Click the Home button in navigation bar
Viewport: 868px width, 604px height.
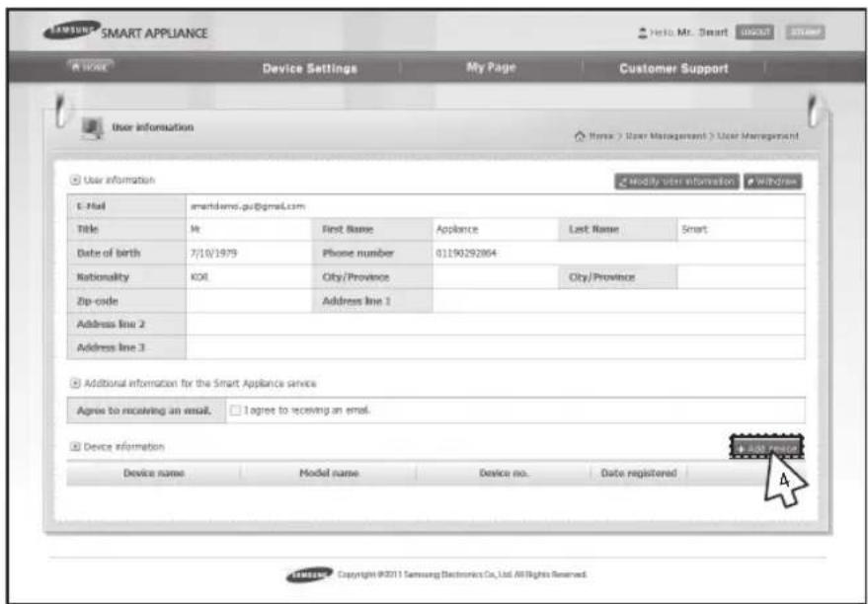pyautogui.click(x=89, y=65)
